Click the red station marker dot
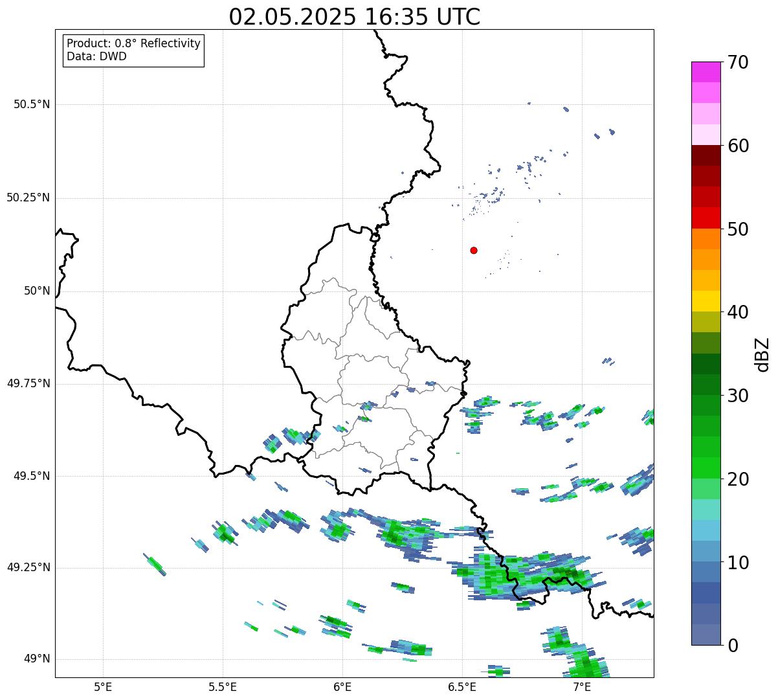 pyautogui.click(x=474, y=251)
